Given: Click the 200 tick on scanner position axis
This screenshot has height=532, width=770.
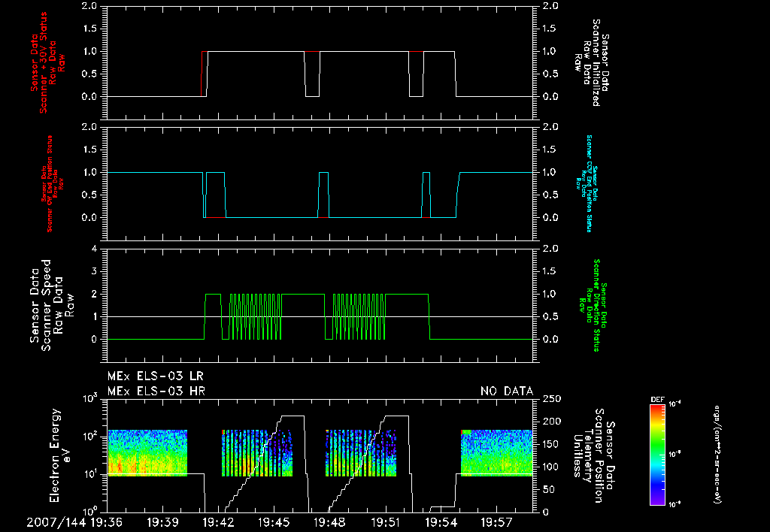Looking at the screenshot, I should 552,422.
